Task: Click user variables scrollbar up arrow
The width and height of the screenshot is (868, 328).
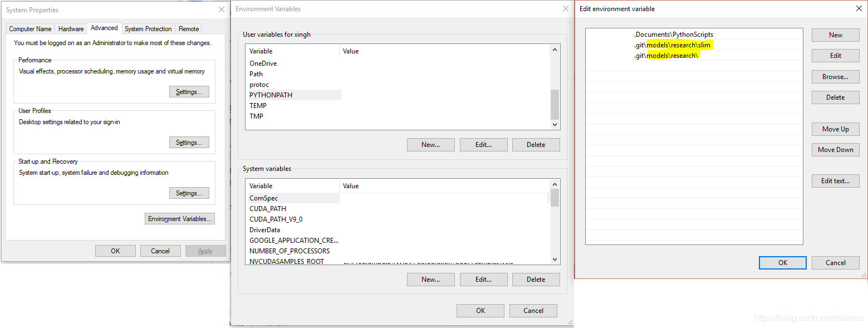Action: point(555,50)
